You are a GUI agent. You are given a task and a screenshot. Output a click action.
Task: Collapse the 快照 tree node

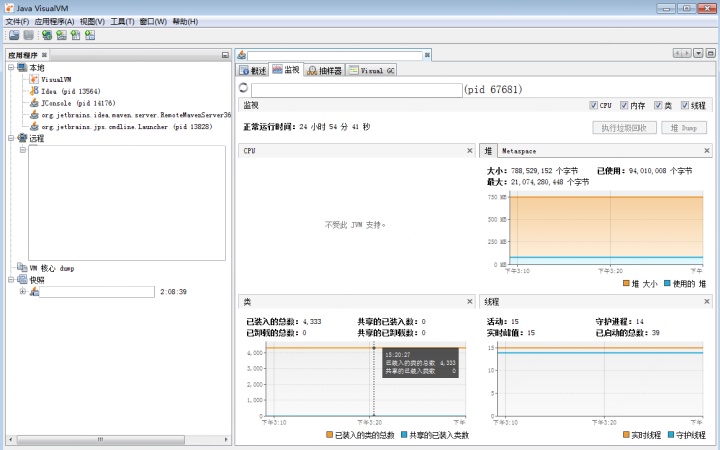11,280
